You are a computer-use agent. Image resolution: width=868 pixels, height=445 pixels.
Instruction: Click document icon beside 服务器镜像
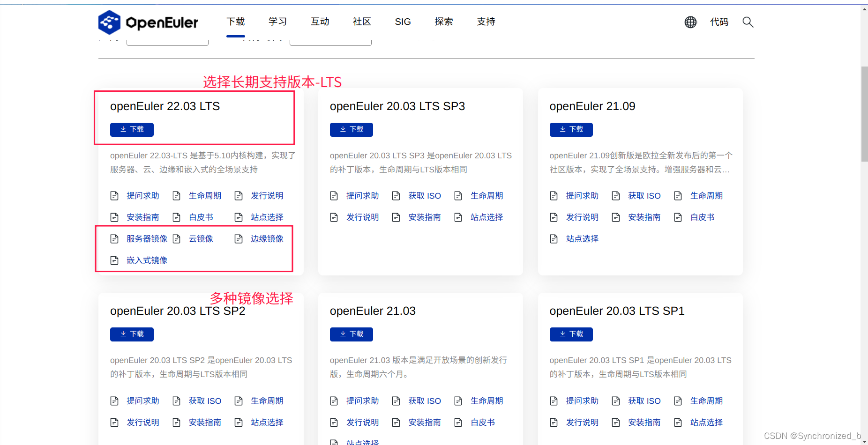pos(114,239)
